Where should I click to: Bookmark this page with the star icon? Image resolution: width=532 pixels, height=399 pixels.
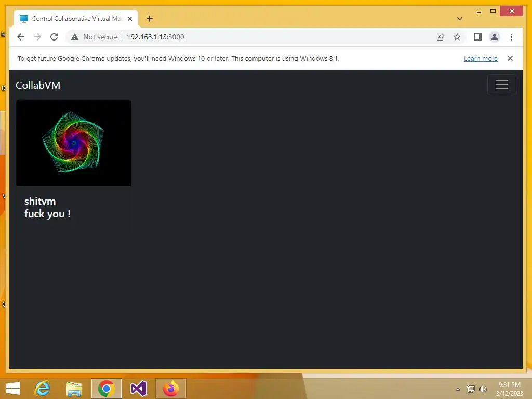pos(457,37)
